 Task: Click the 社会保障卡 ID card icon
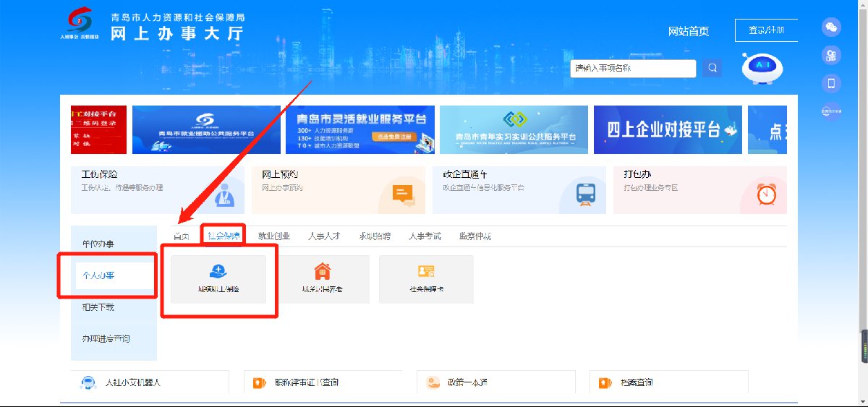tap(426, 271)
